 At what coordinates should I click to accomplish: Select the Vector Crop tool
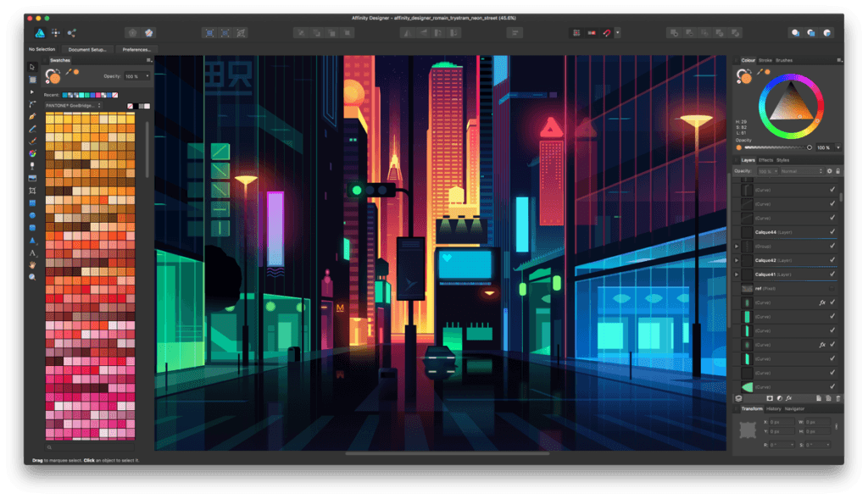tap(32, 191)
